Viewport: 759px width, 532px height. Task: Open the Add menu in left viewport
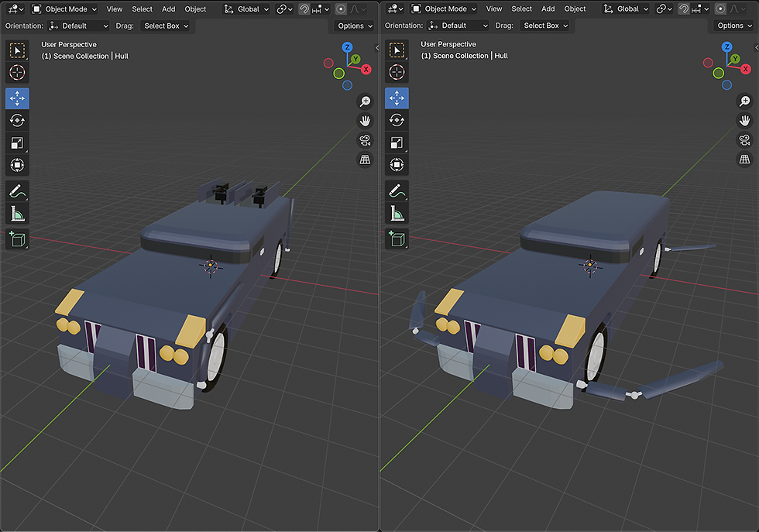point(168,9)
